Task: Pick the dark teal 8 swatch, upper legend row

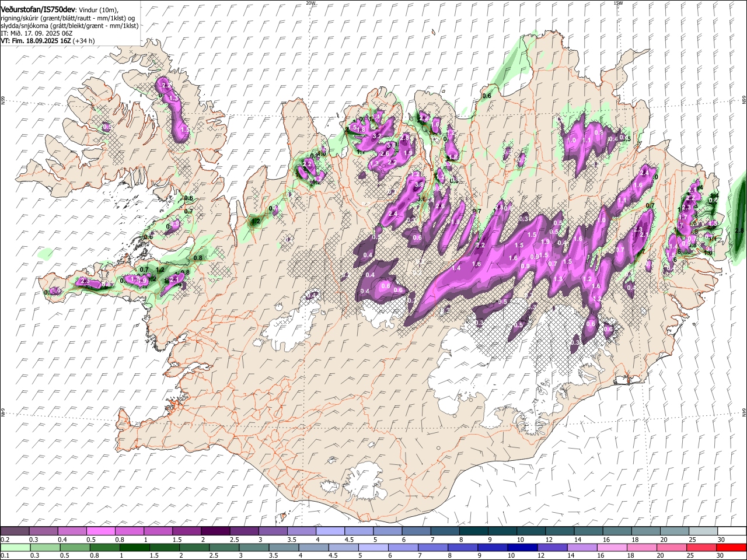Action: [474, 531]
